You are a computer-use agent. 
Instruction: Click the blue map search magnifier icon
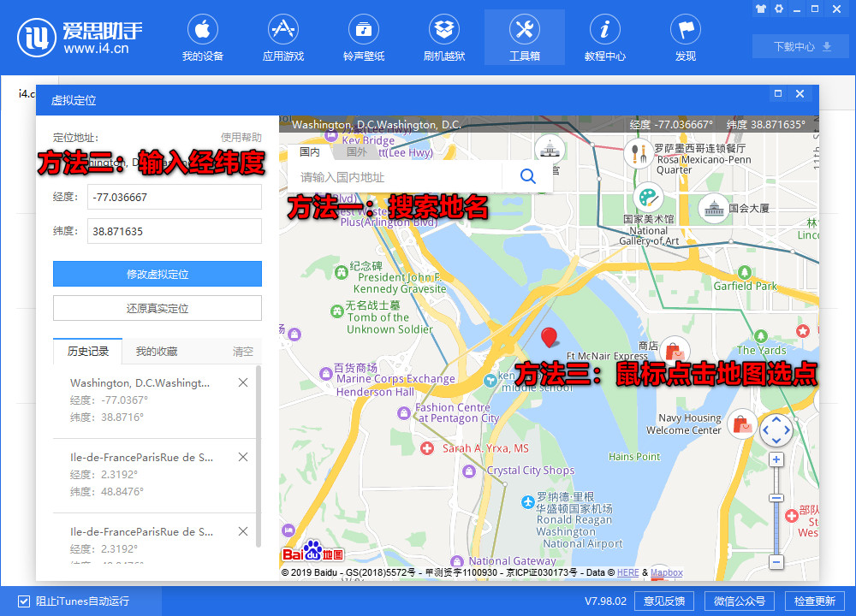[x=528, y=177]
